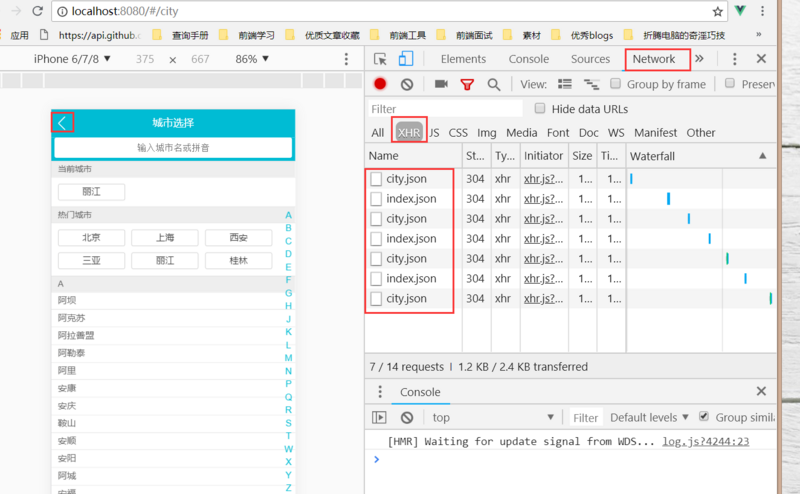The height and width of the screenshot is (494, 800).
Task: Select the All filter type
Action: click(378, 133)
